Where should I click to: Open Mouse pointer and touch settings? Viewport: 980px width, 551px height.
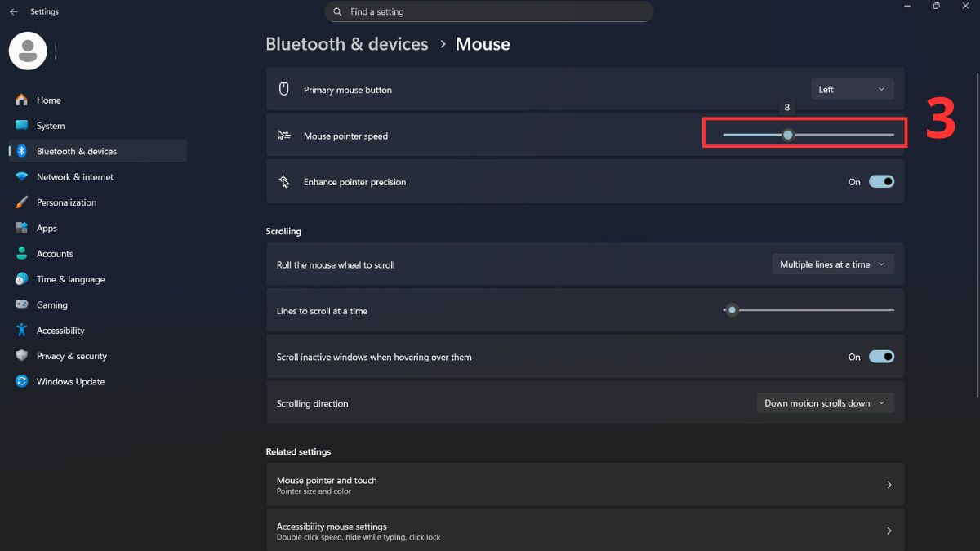(585, 485)
